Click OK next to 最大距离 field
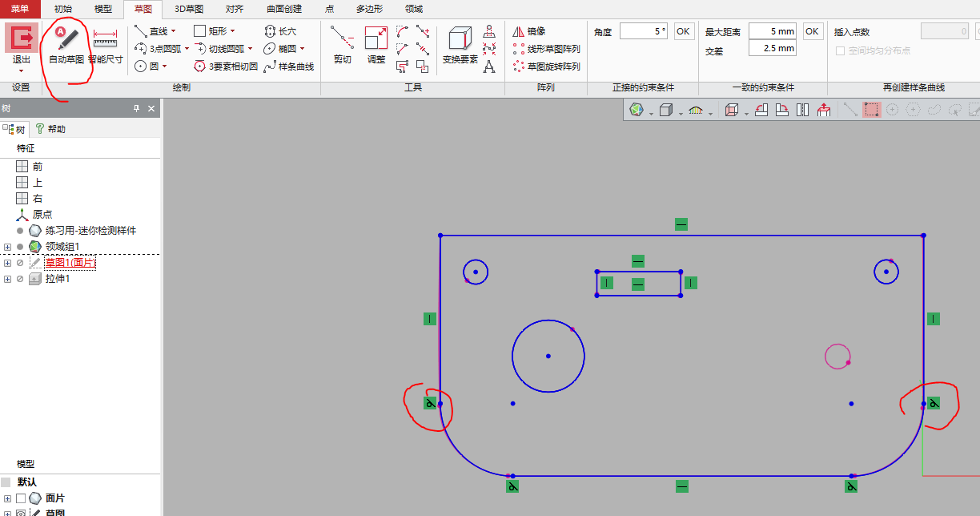 pyautogui.click(x=812, y=31)
